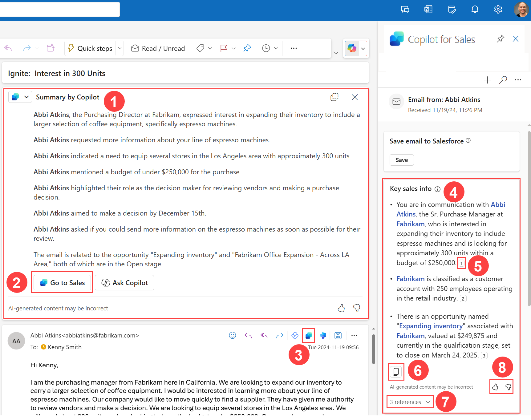
Task: Expand the Copilot summary to full view
Action: pos(334,97)
